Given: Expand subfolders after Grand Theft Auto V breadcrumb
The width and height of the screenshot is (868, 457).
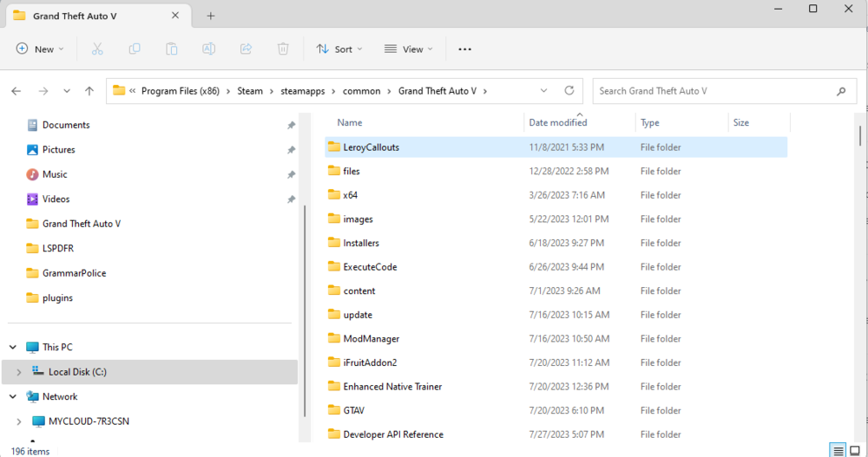Looking at the screenshot, I should coord(485,91).
